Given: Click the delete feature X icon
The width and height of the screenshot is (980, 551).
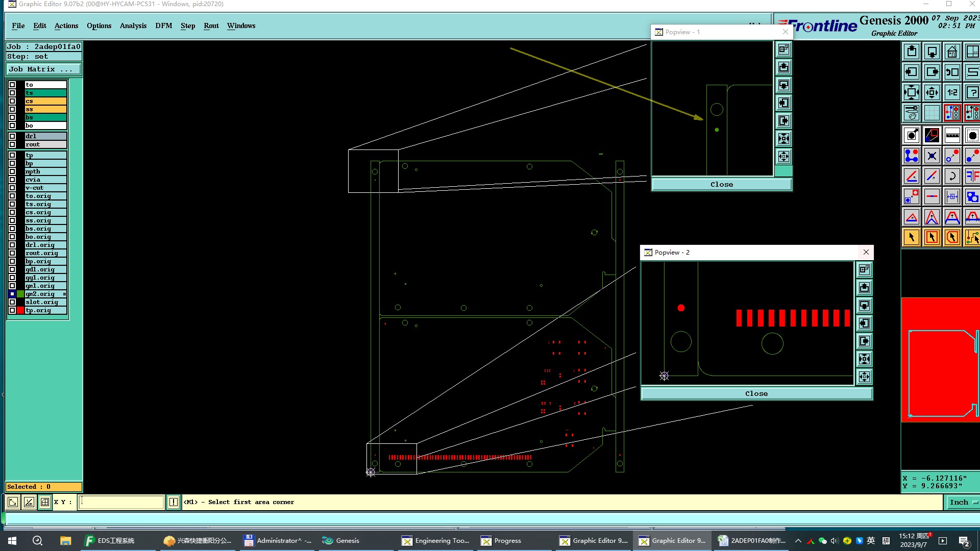Looking at the screenshot, I should (932, 156).
